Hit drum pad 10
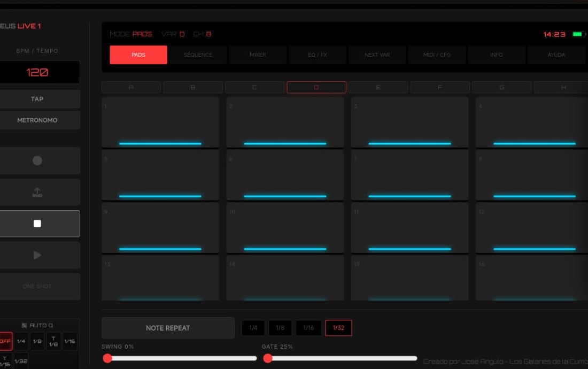 285,228
